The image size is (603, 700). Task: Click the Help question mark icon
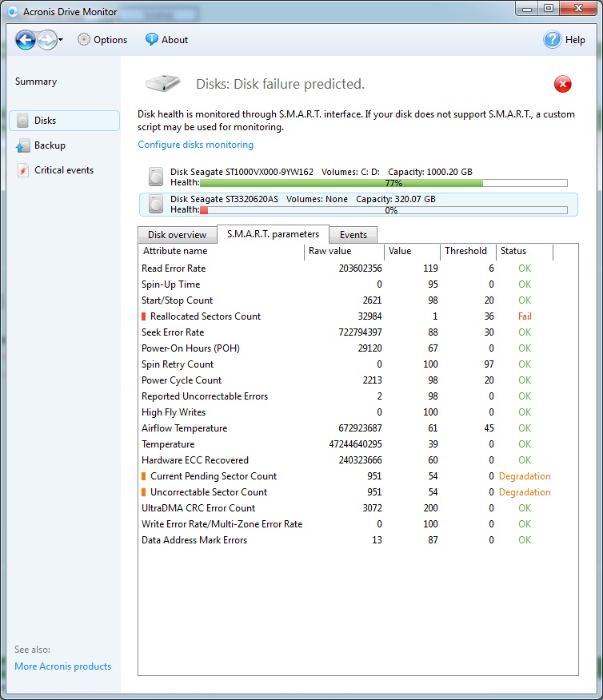(552, 40)
